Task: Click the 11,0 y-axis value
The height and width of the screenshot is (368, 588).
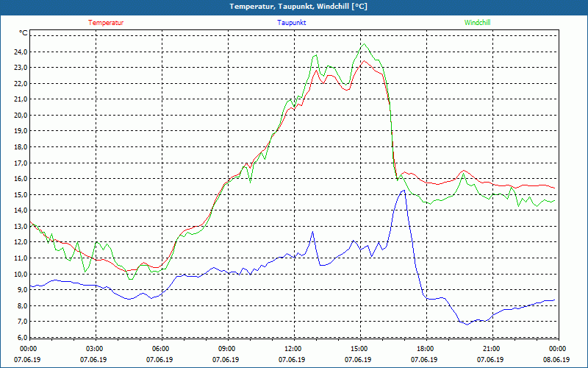Action: [21, 258]
